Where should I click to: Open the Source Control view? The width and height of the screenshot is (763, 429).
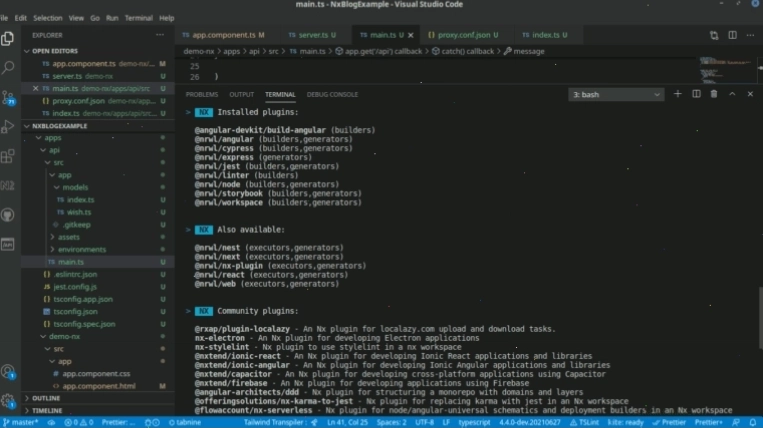pyautogui.click(x=8, y=97)
